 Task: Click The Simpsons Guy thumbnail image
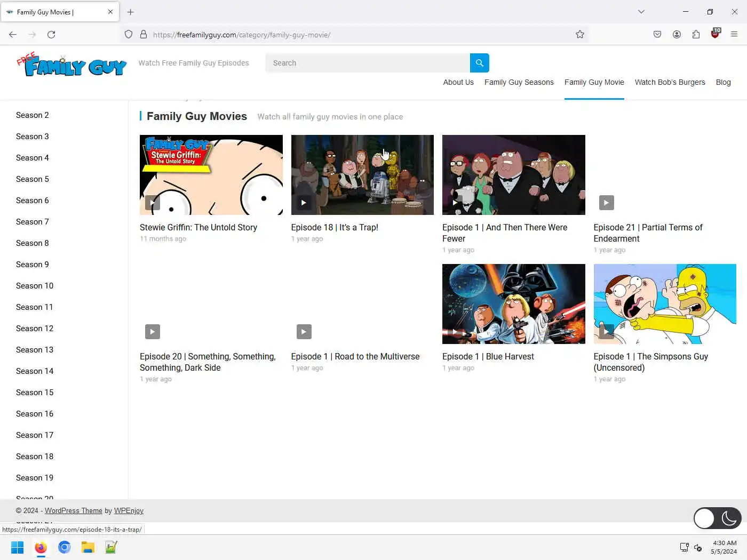pos(665,304)
